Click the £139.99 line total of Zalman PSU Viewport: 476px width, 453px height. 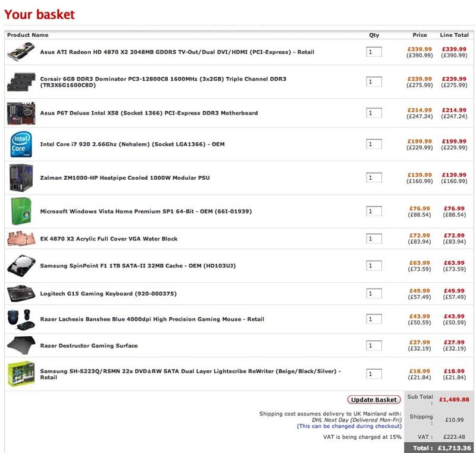tap(454, 175)
